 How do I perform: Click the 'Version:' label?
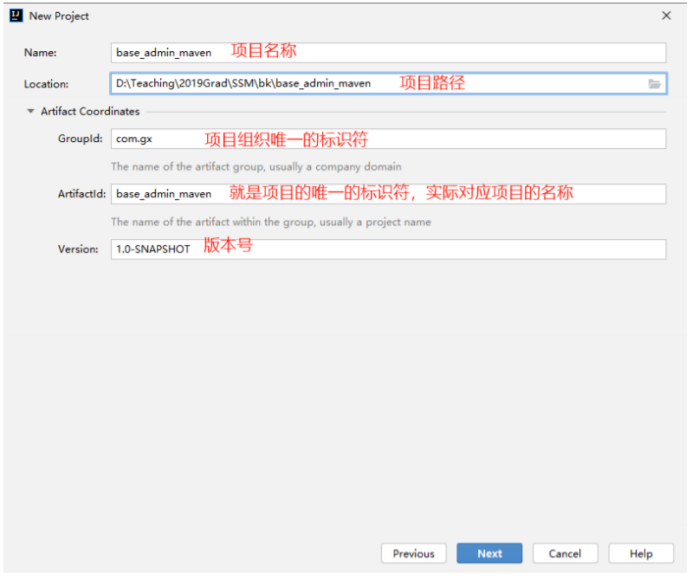78,249
